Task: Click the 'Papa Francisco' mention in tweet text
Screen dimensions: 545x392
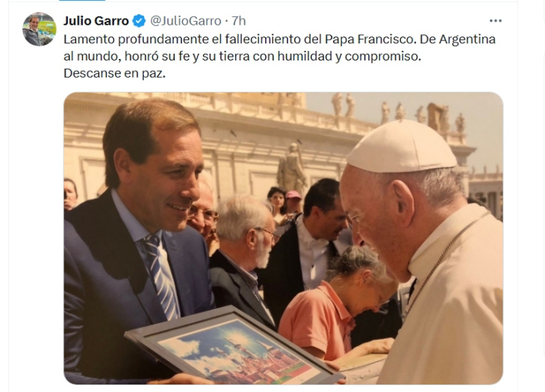Action: point(370,39)
